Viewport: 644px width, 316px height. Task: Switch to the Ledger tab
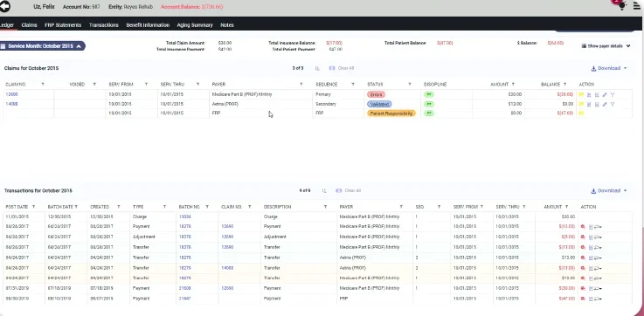[x=7, y=25]
